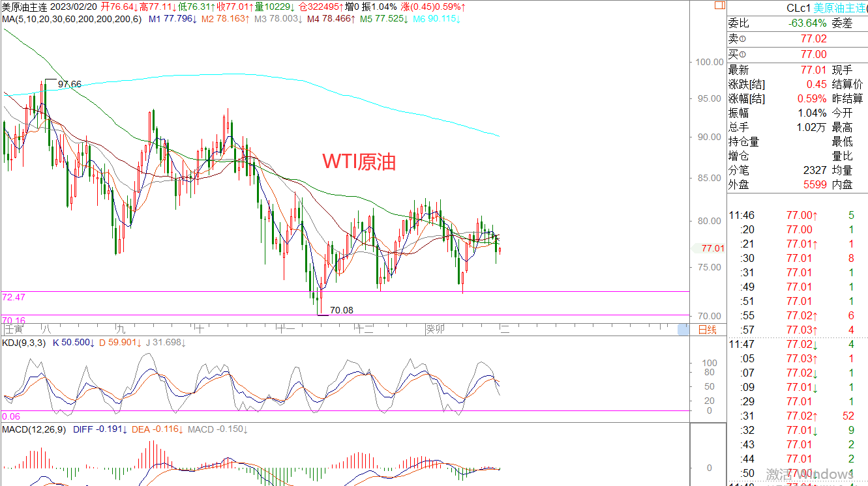Click the 委差 label

[842, 23]
